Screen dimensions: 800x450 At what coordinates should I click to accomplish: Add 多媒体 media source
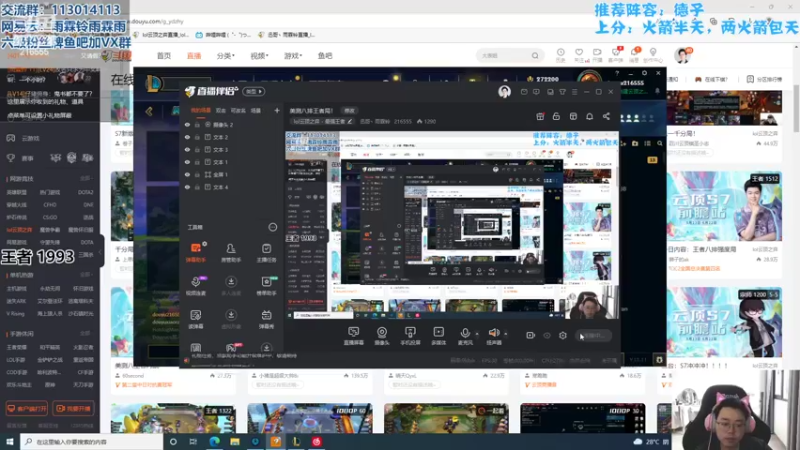click(x=438, y=336)
